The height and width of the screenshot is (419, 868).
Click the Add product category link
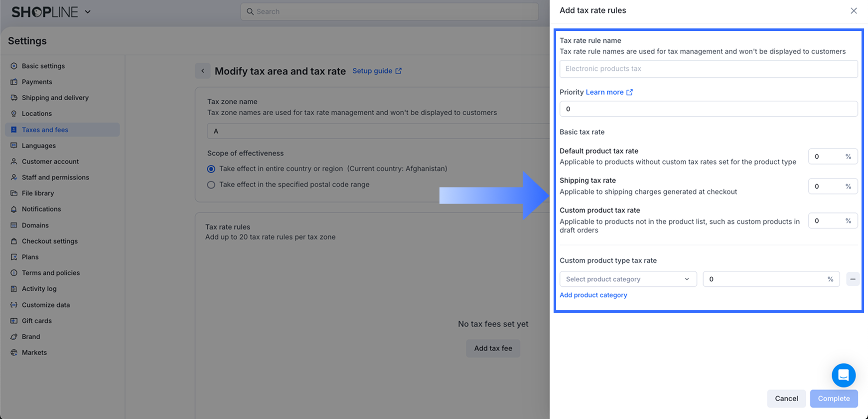coord(593,295)
